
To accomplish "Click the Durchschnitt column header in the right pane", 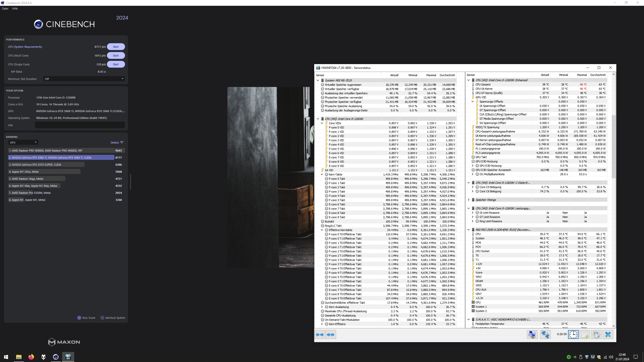I will pyautogui.click(x=598, y=75).
